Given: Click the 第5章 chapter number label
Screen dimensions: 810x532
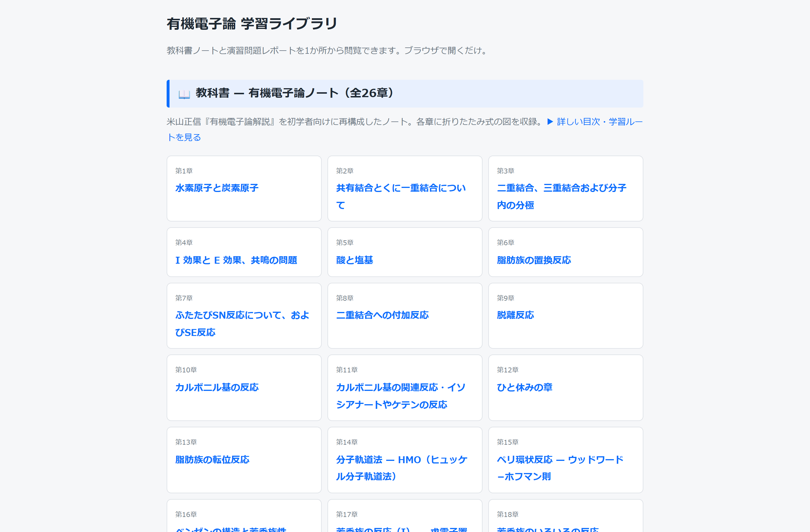Looking at the screenshot, I should point(345,243).
